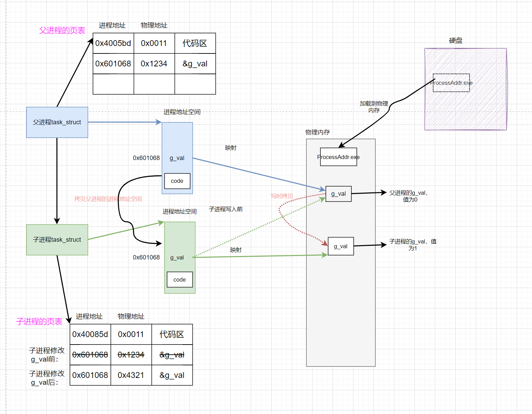Viewport: 532px width, 414px height.
Task: Click 物理地址 header above child page table
Action: 131,316
